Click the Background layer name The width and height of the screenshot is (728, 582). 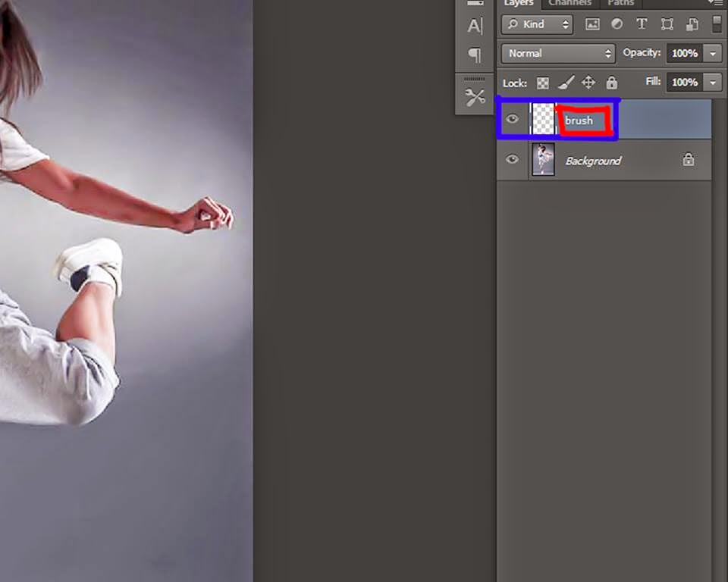tap(593, 161)
